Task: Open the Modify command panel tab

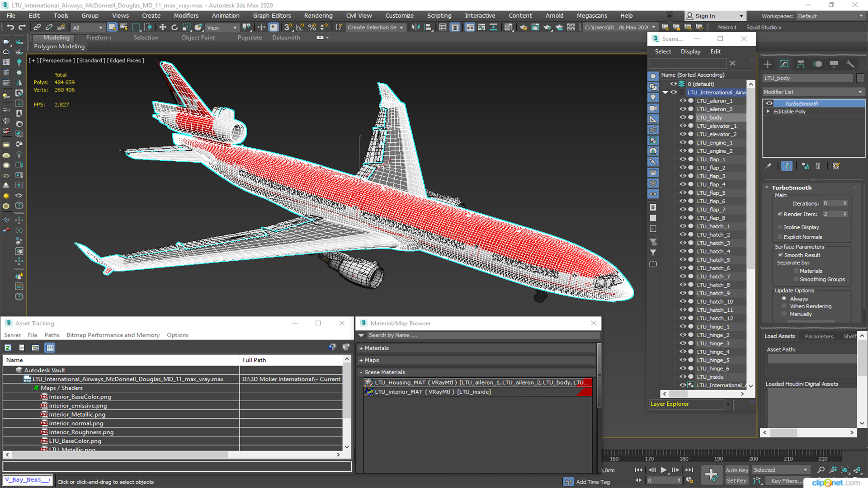Action: pyautogui.click(x=784, y=64)
